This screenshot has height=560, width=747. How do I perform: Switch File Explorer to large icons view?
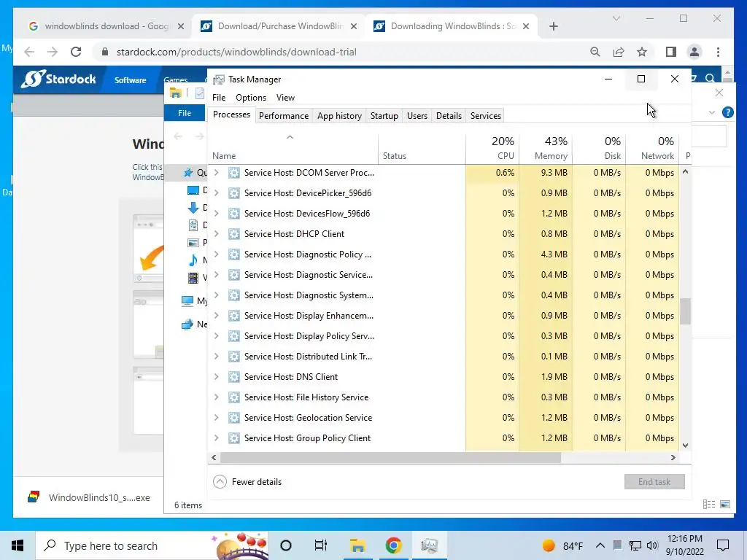coord(725,505)
